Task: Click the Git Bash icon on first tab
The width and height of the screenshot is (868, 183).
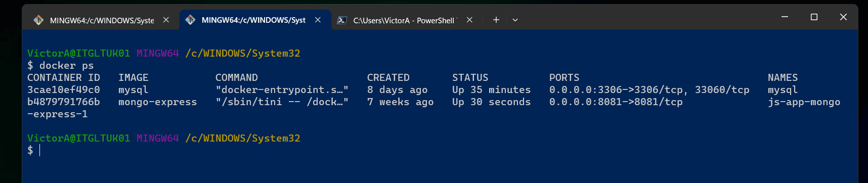Action: [x=38, y=20]
